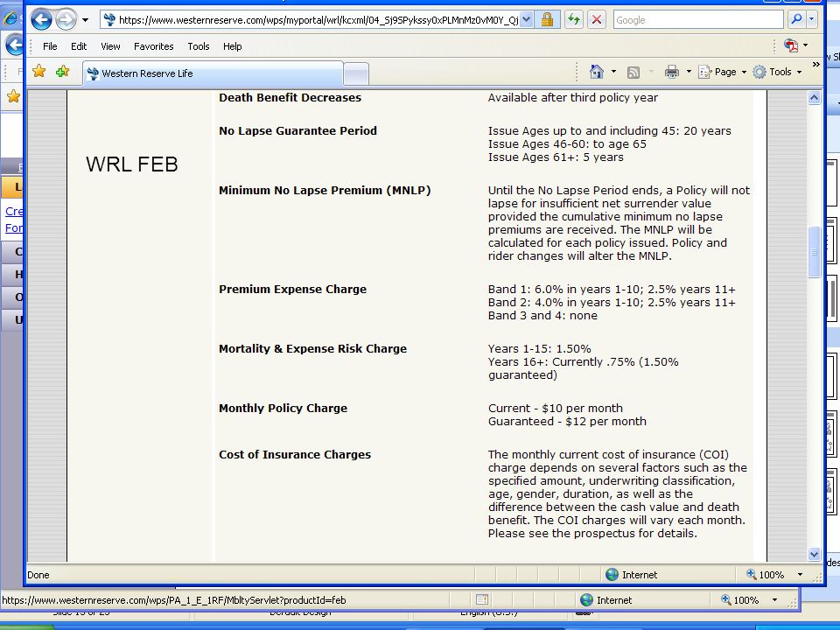Expand the Home button dropdown arrow
This screenshot has height=630, width=840.
click(613, 72)
